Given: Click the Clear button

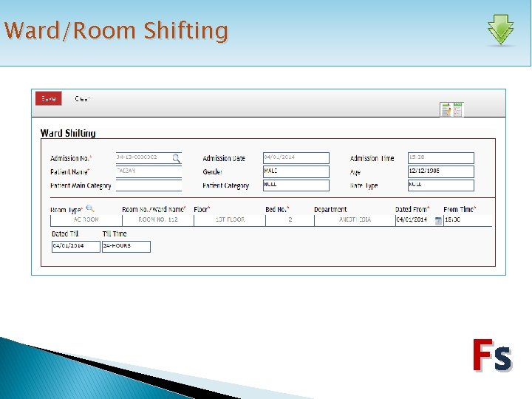Looking at the screenshot, I should coord(82,99).
